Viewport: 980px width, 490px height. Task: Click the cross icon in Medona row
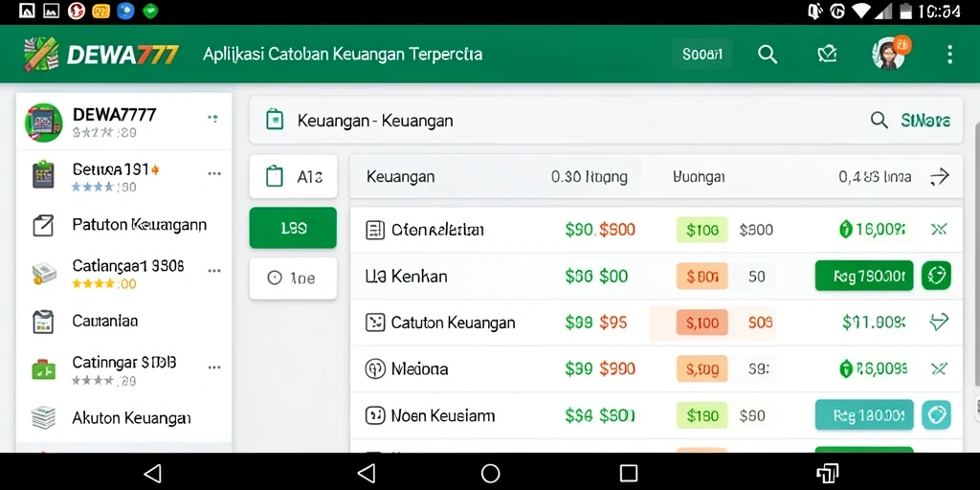tap(939, 368)
